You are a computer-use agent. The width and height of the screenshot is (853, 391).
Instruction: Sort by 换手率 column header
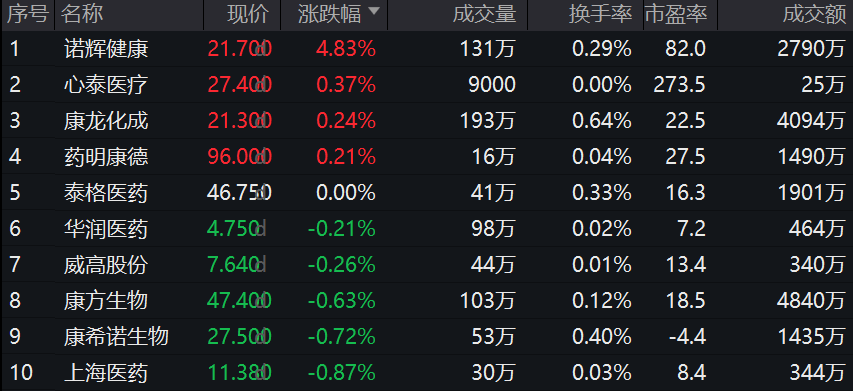(601, 15)
